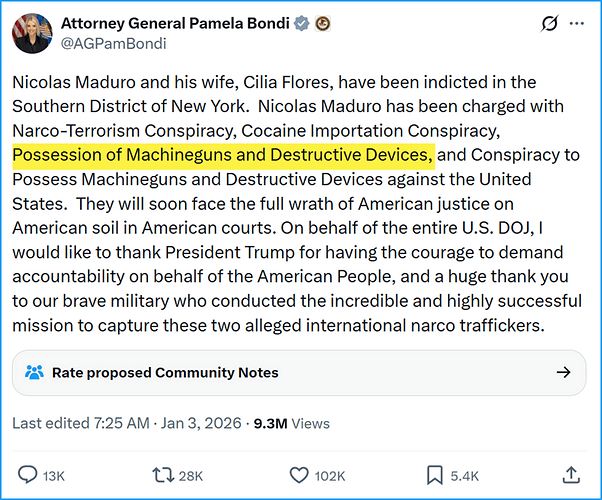This screenshot has height=500, width=602.
Task: Click the DOJ seal affiliation badge
Action: point(322,23)
